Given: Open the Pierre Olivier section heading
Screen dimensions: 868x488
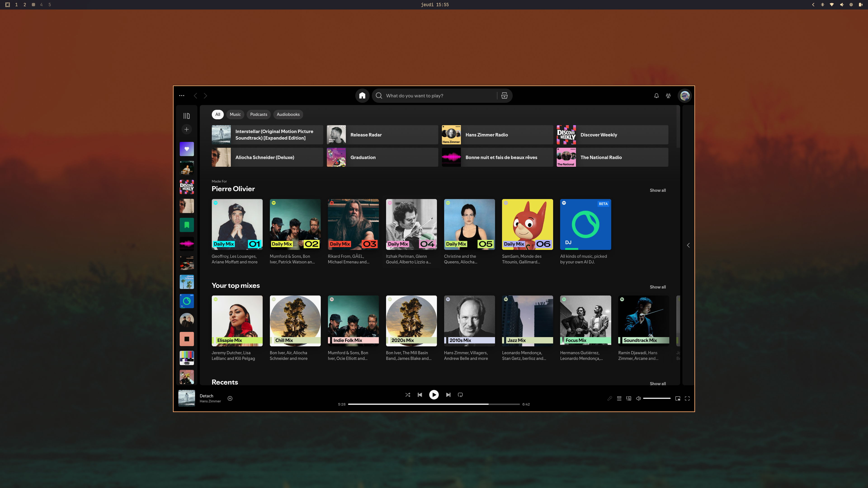Looking at the screenshot, I should click(233, 189).
